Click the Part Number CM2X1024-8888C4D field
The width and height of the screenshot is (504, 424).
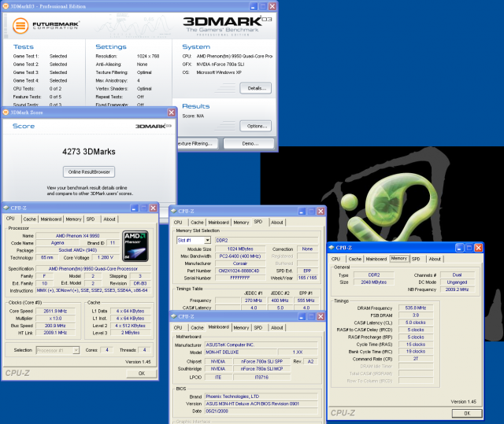240,271
